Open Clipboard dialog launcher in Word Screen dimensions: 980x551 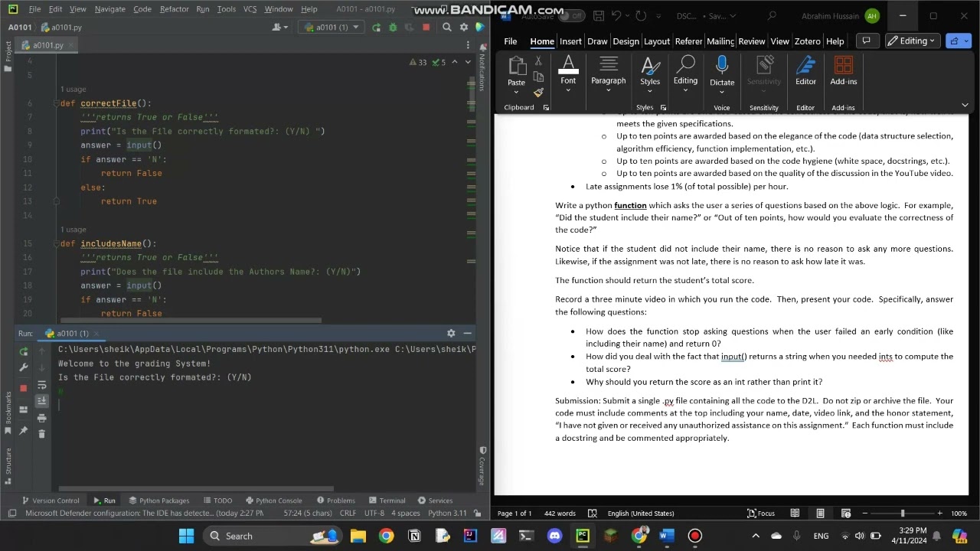click(x=546, y=108)
